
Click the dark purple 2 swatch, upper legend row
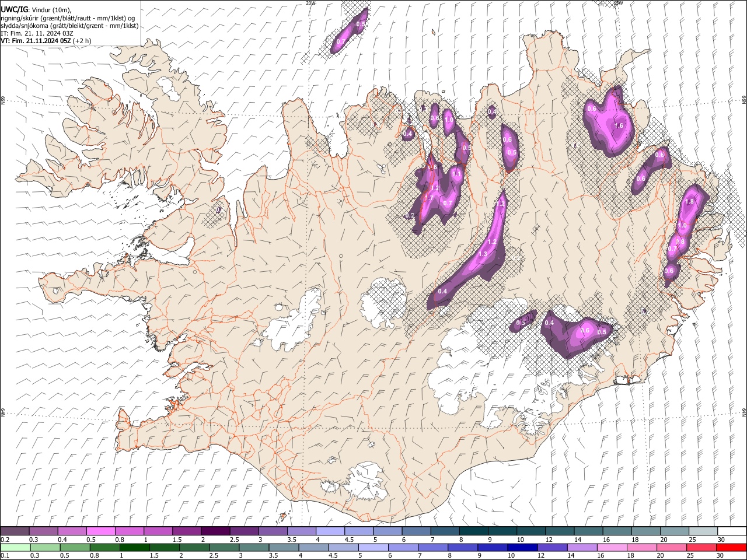pos(215,531)
